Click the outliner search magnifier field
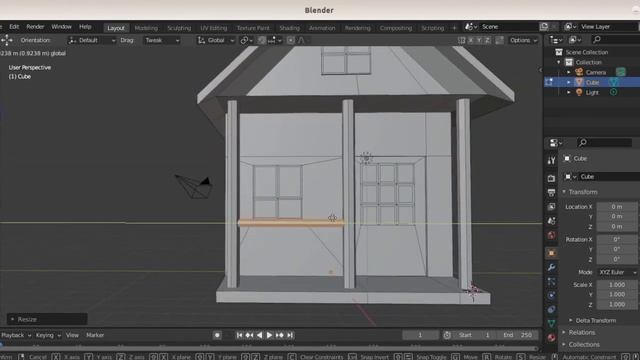 click(617, 40)
